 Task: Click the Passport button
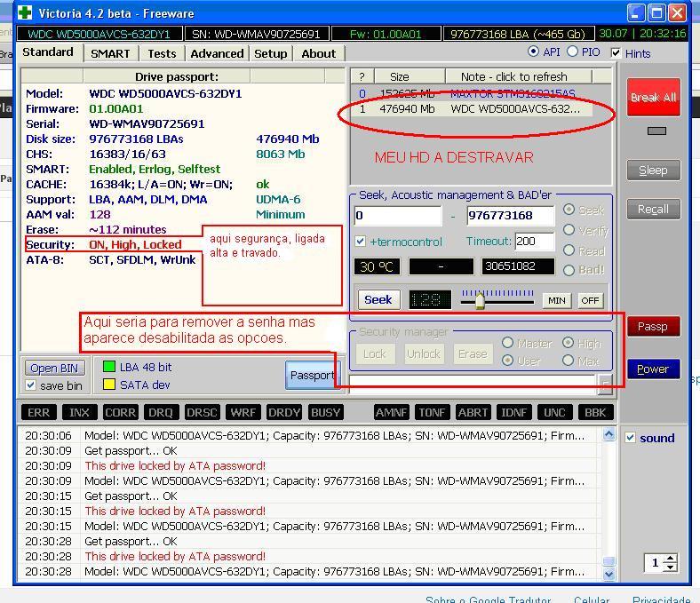coord(313,375)
